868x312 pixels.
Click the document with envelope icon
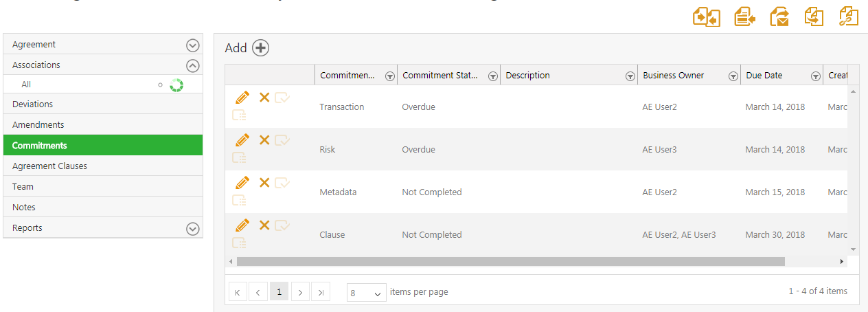point(779,16)
